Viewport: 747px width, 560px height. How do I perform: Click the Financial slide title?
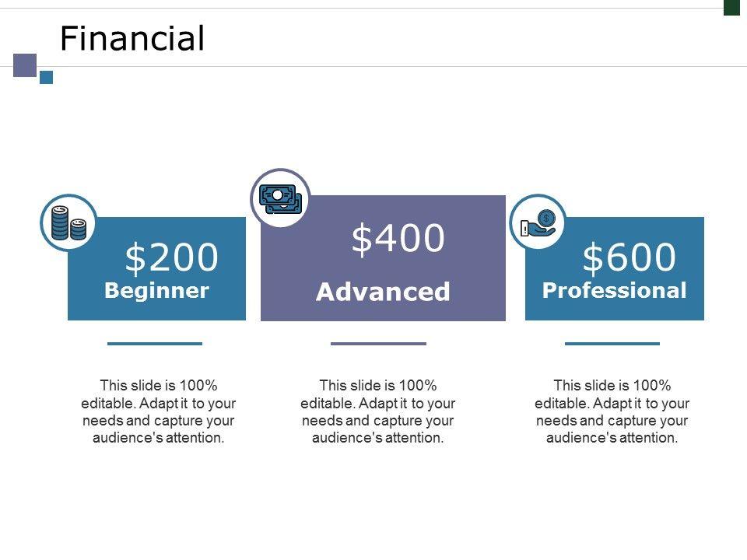point(132,39)
